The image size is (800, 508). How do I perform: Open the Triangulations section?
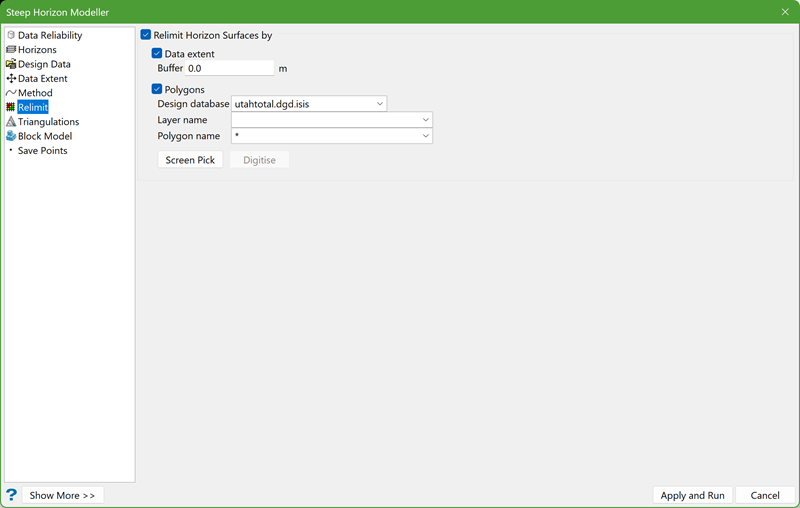pyautogui.click(x=48, y=121)
